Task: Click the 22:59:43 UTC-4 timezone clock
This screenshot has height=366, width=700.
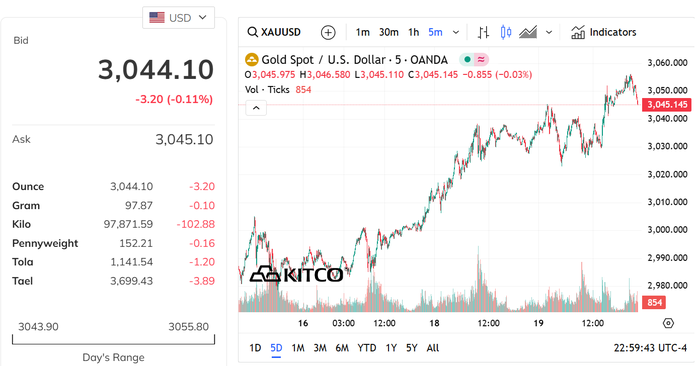Action: [650, 348]
